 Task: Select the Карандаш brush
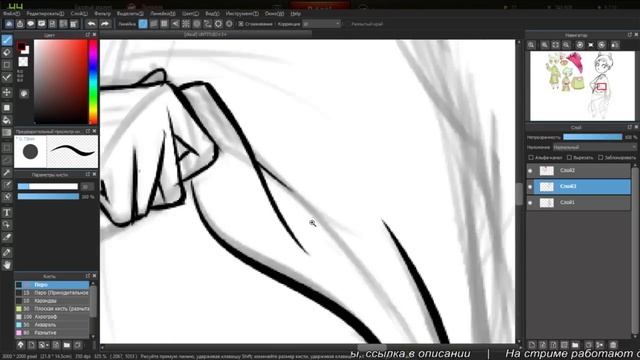point(52,301)
